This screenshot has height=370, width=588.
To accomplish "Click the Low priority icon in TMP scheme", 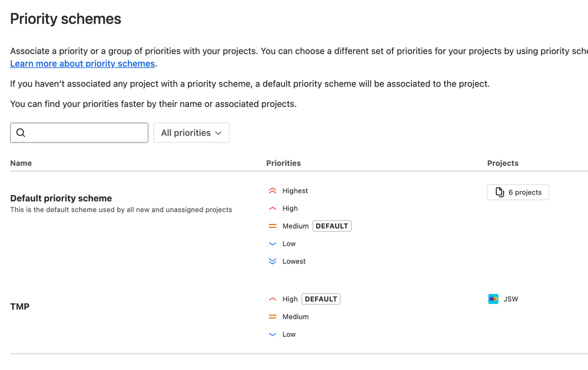I will coord(273,334).
